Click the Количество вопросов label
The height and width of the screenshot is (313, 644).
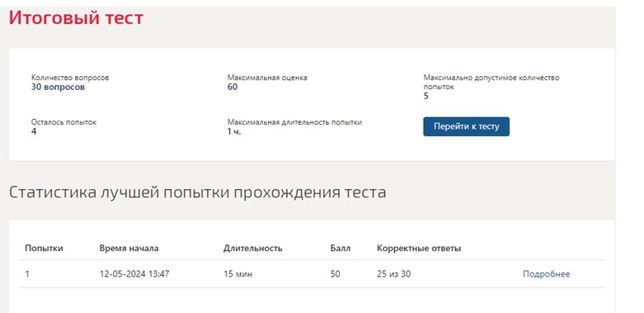point(70,78)
